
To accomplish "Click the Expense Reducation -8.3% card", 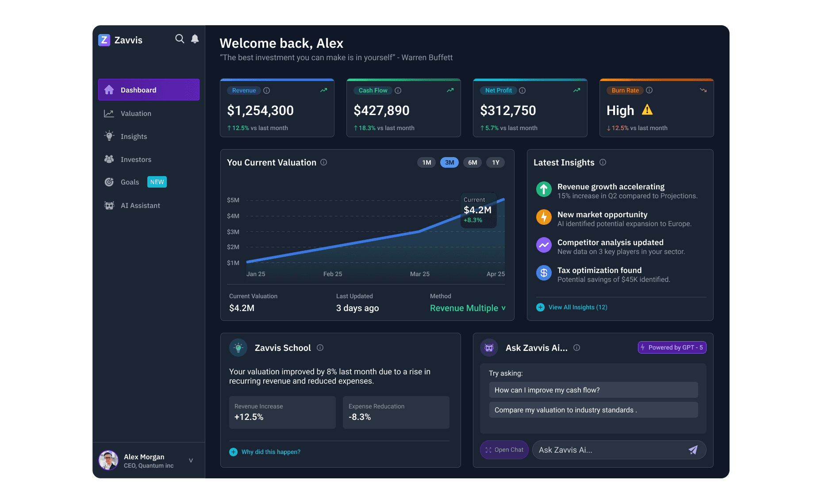I will point(396,412).
